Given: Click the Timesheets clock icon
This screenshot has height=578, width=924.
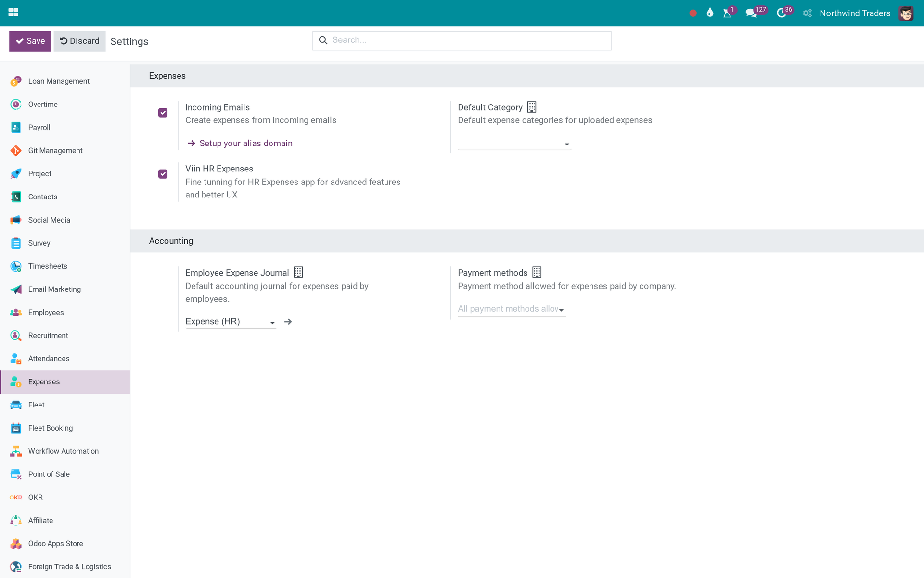Looking at the screenshot, I should (x=16, y=266).
